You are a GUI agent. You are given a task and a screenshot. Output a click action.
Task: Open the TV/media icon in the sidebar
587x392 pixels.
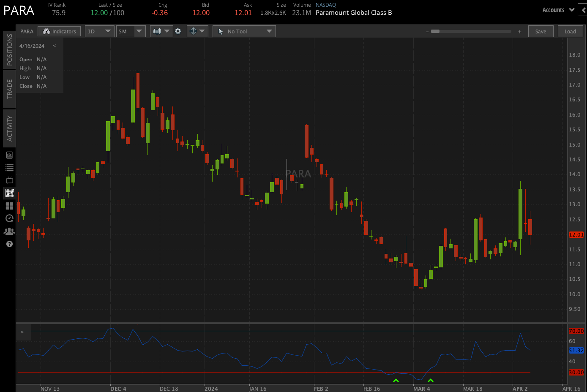(9, 180)
